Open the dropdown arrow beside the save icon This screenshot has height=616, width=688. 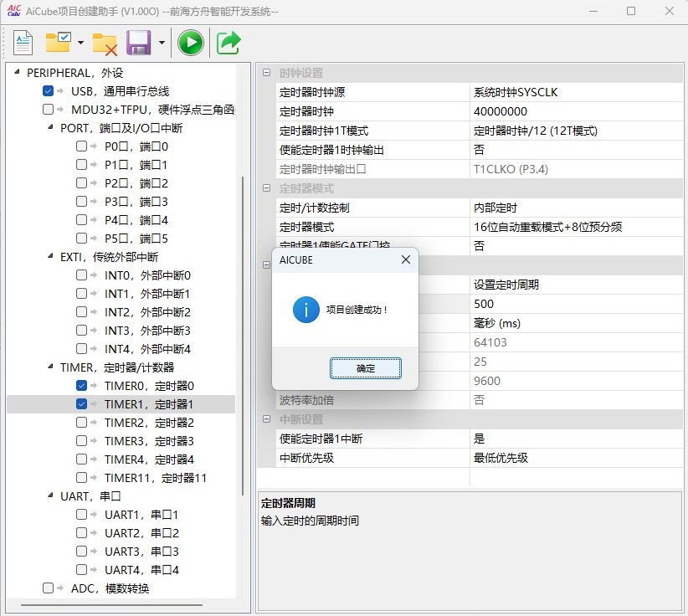[161, 43]
